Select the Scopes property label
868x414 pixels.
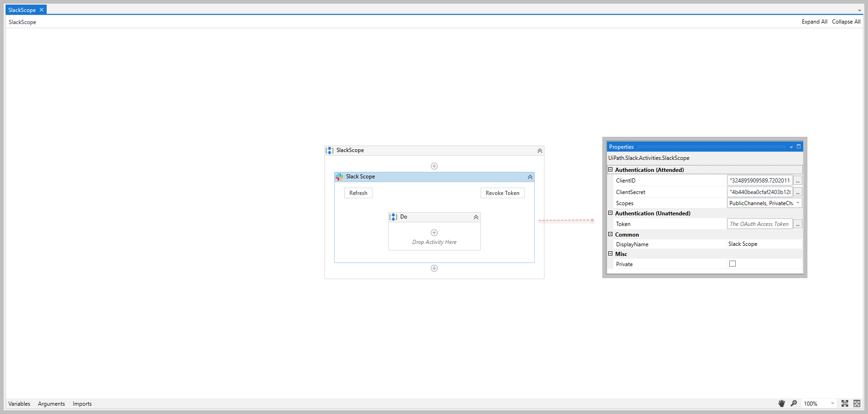[x=624, y=203]
